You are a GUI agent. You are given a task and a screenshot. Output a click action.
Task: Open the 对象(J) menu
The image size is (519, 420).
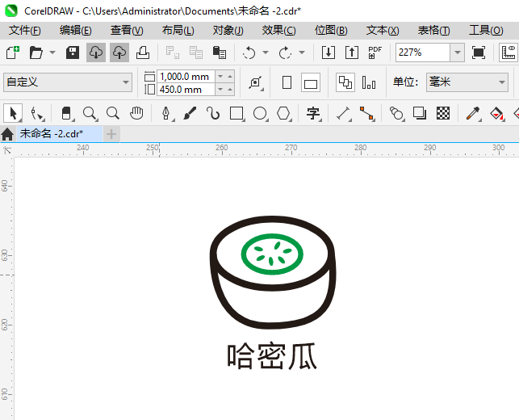click(228, 31)
